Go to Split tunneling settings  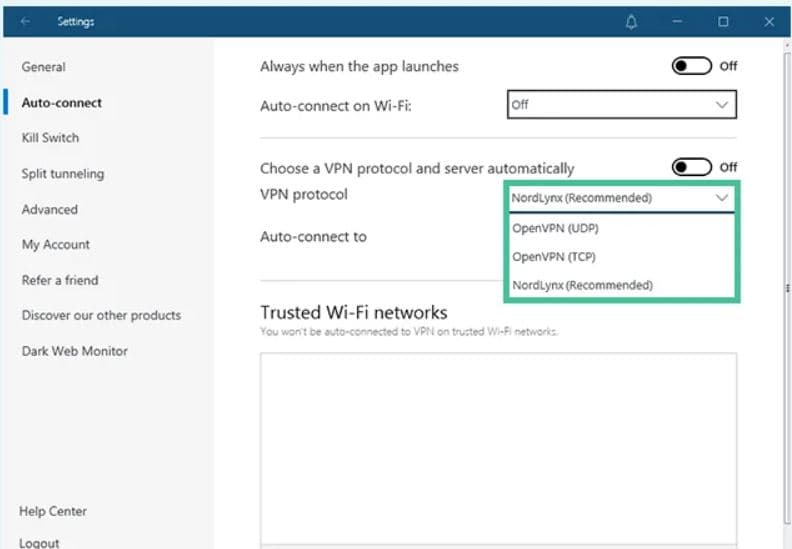[63, 174]
